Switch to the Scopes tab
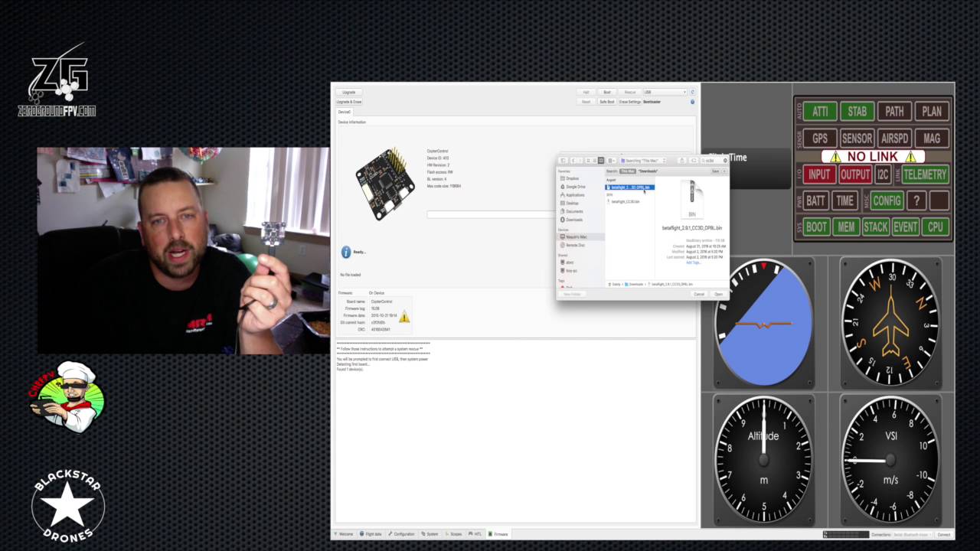This screenshot has width=980, height=551. tap(453, 534)
